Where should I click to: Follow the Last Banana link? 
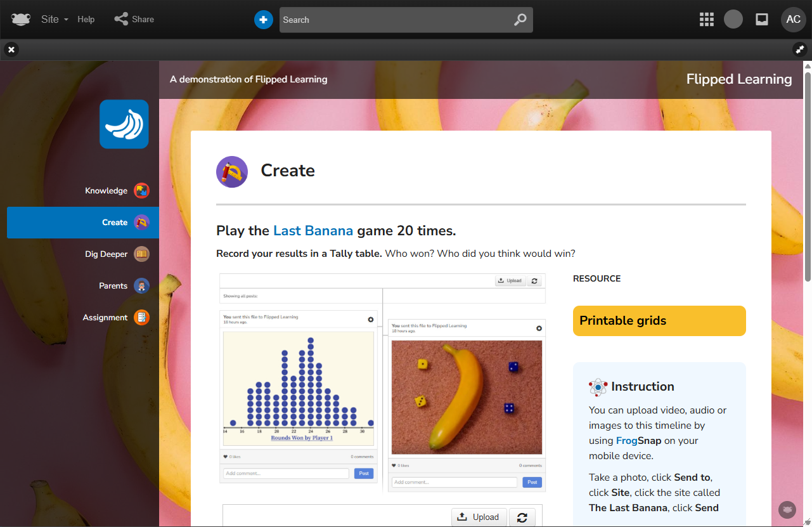click(313, 231)
